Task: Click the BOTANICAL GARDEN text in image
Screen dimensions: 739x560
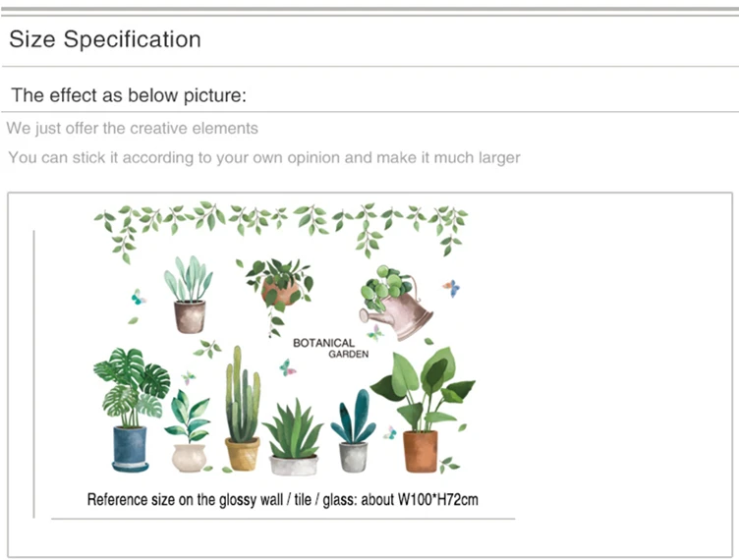Action: tap(331, 348)
